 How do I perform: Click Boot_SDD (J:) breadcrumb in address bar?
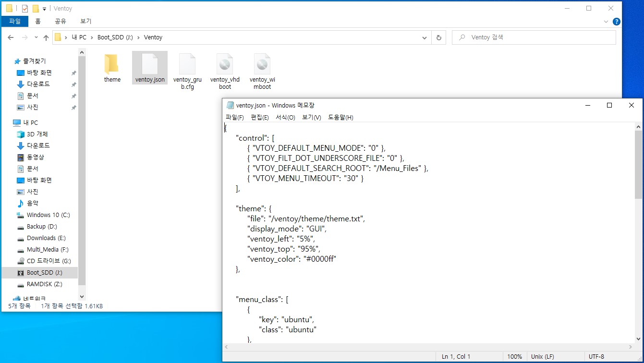[x=115, y=37]
